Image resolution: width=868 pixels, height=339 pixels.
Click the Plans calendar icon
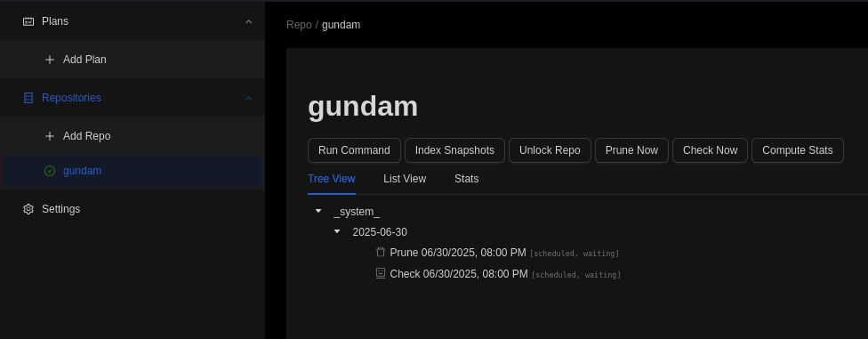point(28,21)
